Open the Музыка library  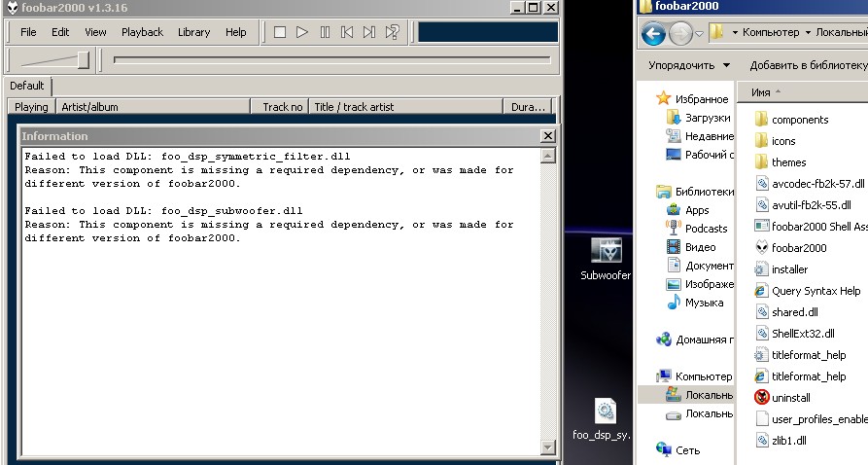tap(695, 303)
